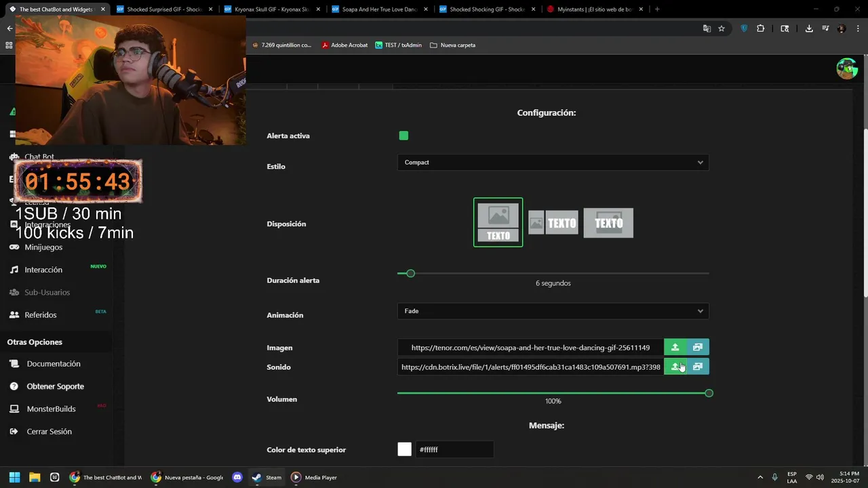868x488 pixels.
Task: Open Adobe Acrobat bookmark
Action: (344, 45)
